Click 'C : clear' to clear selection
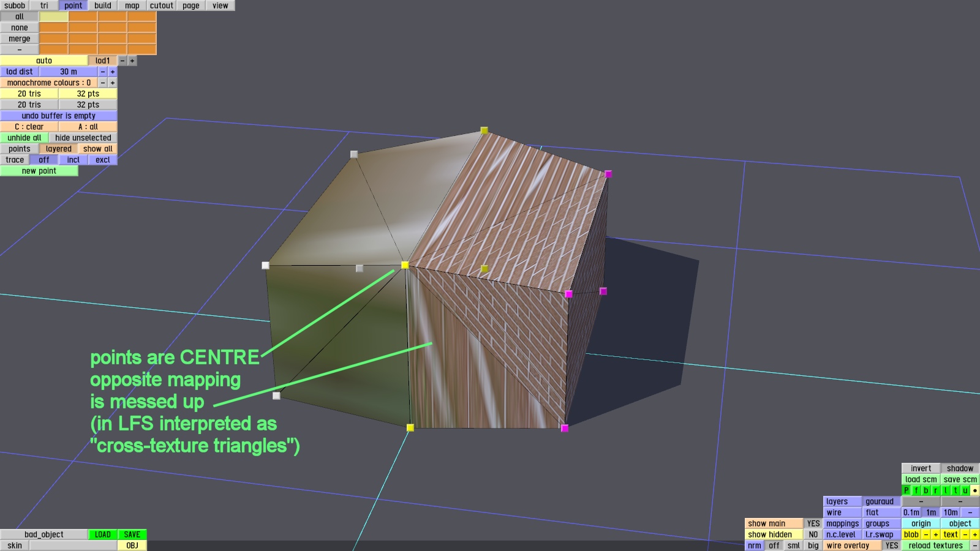Viewport: 980px width, 551px height. [29, 127]
